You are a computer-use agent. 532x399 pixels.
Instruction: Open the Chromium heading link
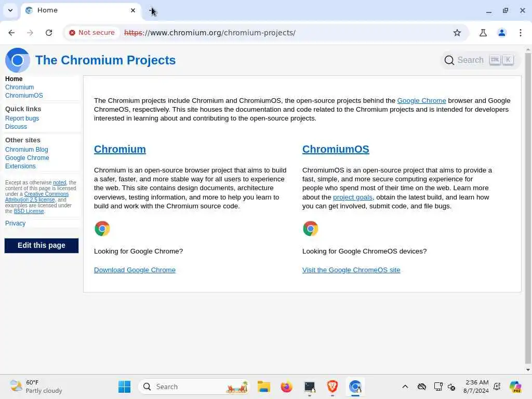(x=120, y=149)
